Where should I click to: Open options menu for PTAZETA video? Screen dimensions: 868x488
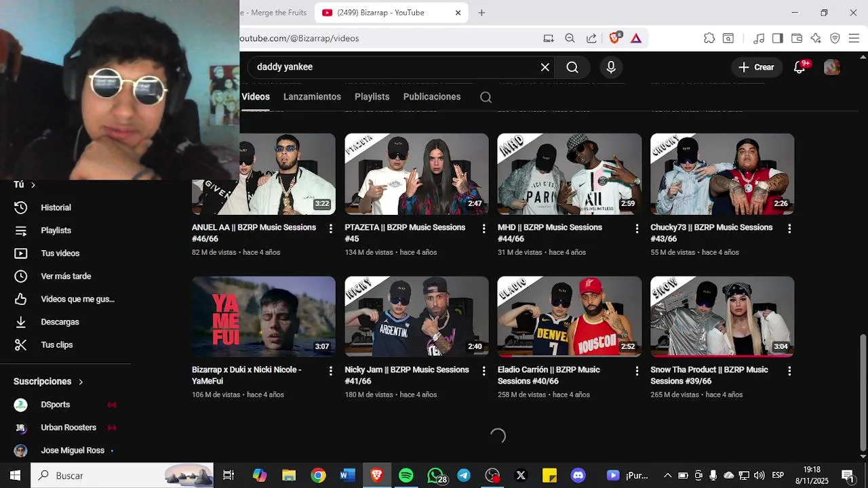484,229
